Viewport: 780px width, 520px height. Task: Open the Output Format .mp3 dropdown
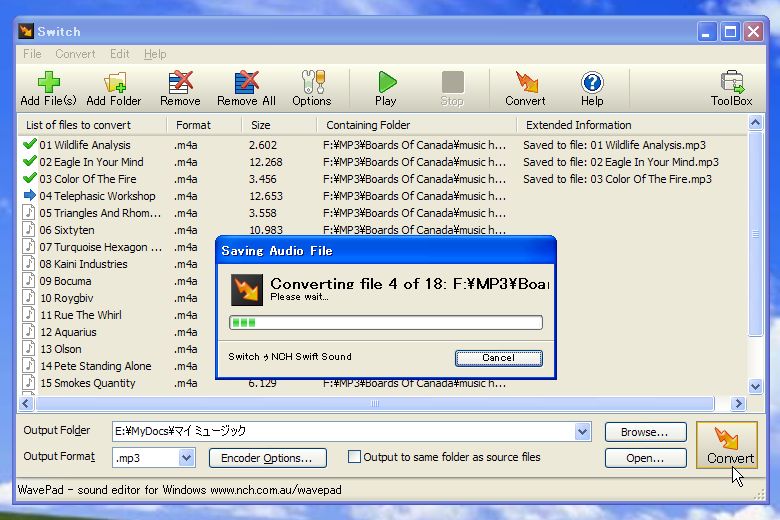click(186, 458)
